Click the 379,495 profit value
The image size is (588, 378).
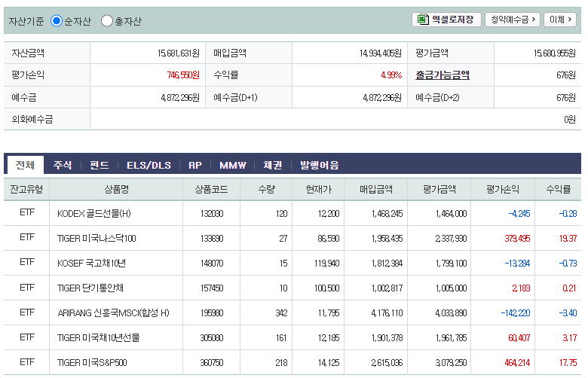[517, 238]
